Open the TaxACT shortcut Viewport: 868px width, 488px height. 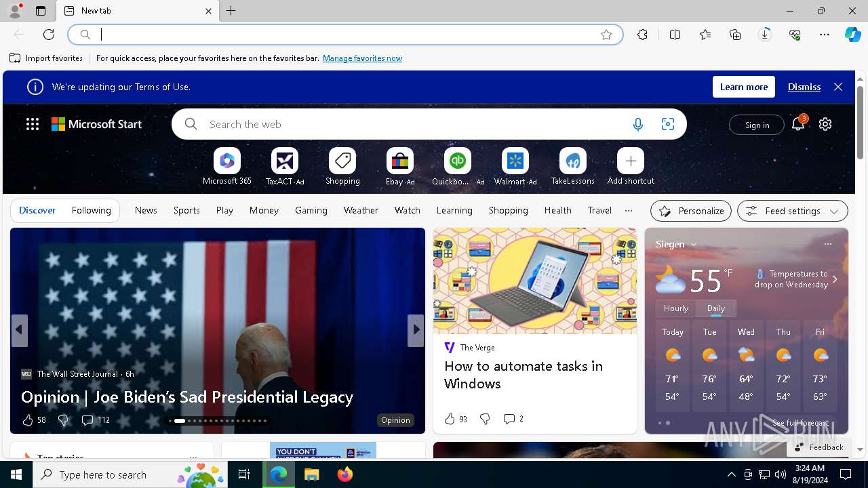[285, 167]
